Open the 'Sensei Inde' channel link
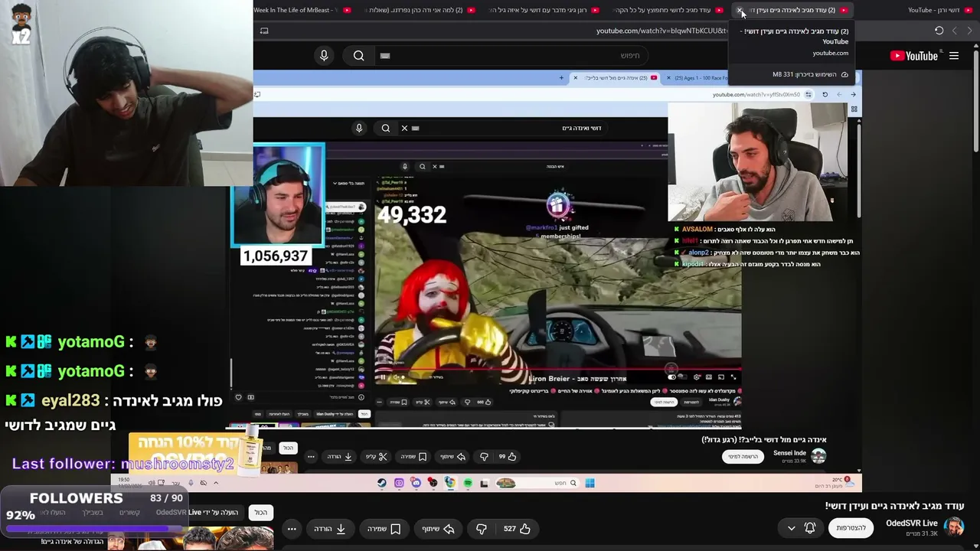980x551 pixels. [789, 453]
